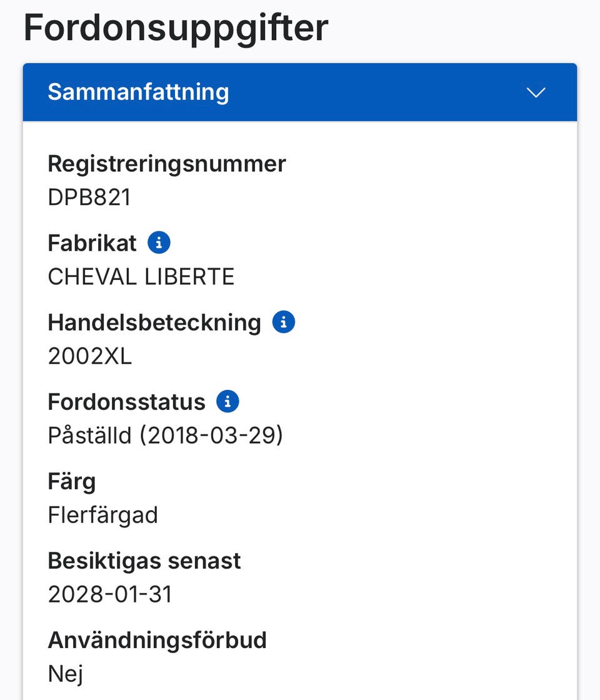Open the Fabrikat info icon
The width and height of the screenshot is (600, 700).
[159, 242]
